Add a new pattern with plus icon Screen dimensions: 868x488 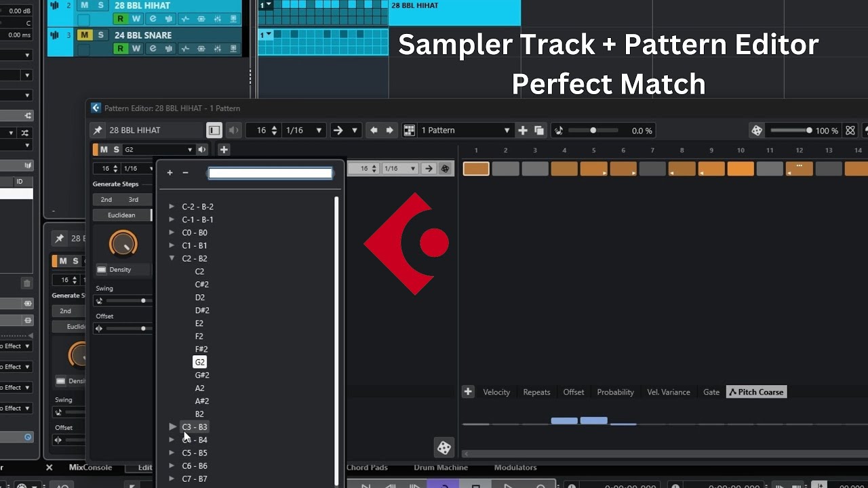(x=523, y=130)
